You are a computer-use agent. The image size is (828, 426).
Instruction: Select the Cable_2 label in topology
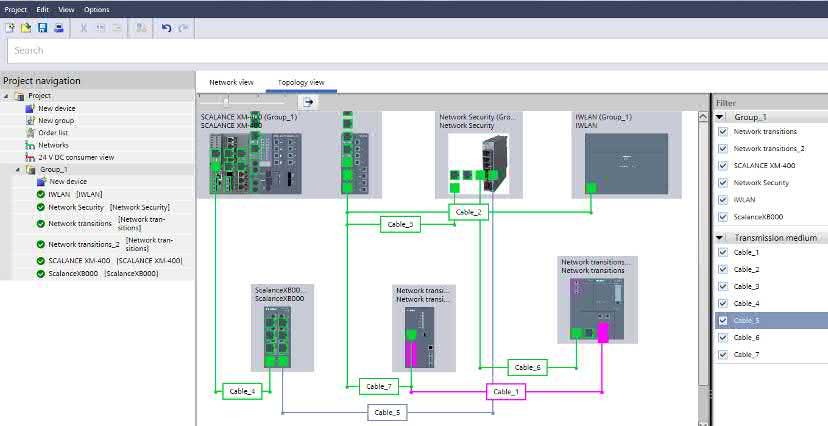(468, 212)
